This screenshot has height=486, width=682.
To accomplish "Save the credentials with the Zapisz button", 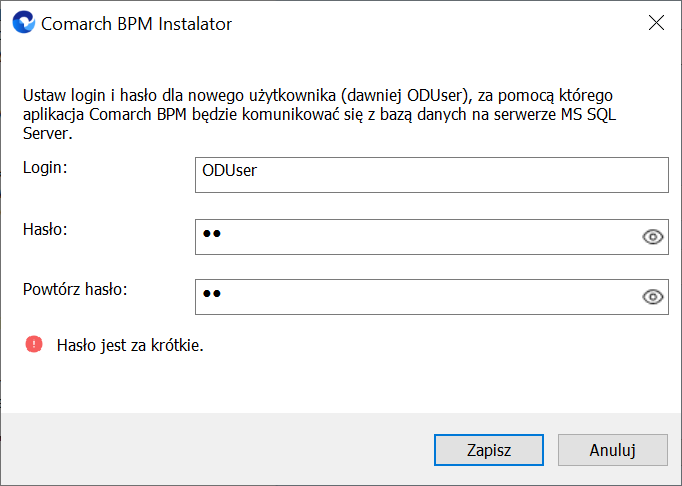I will (489, 450).
